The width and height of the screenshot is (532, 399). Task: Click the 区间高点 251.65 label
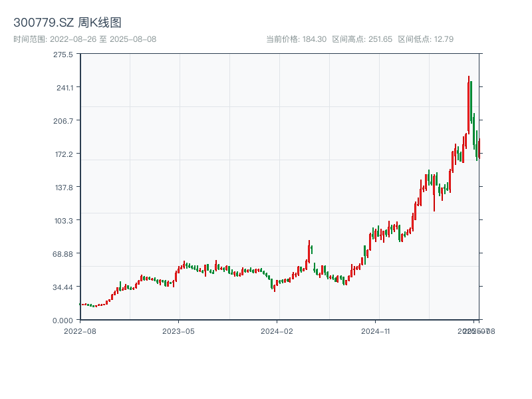click(x=362, y=39)
